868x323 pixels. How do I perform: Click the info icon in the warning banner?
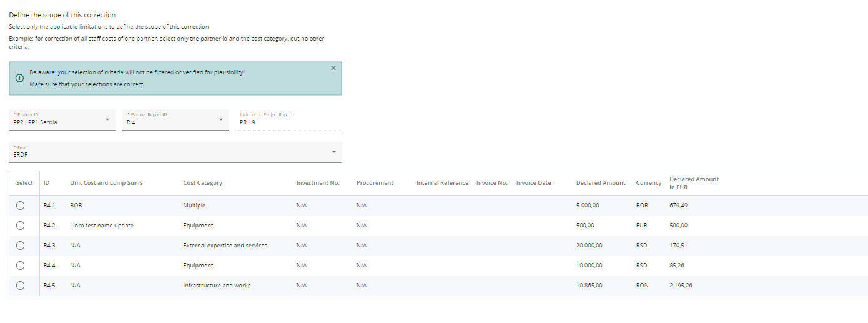pyautogui.click(x=19, y=78)
